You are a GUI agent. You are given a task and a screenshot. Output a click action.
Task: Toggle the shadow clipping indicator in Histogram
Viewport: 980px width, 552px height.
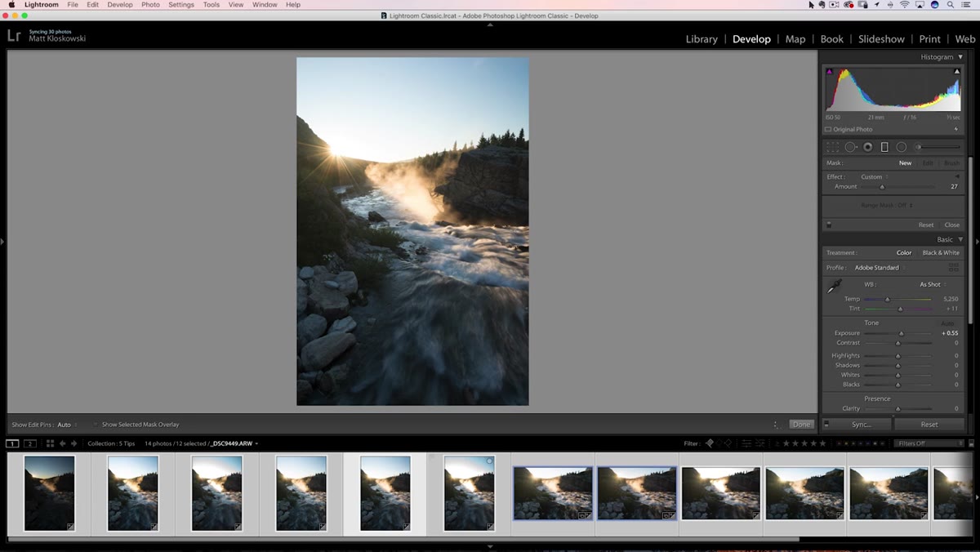click(830, 72)
